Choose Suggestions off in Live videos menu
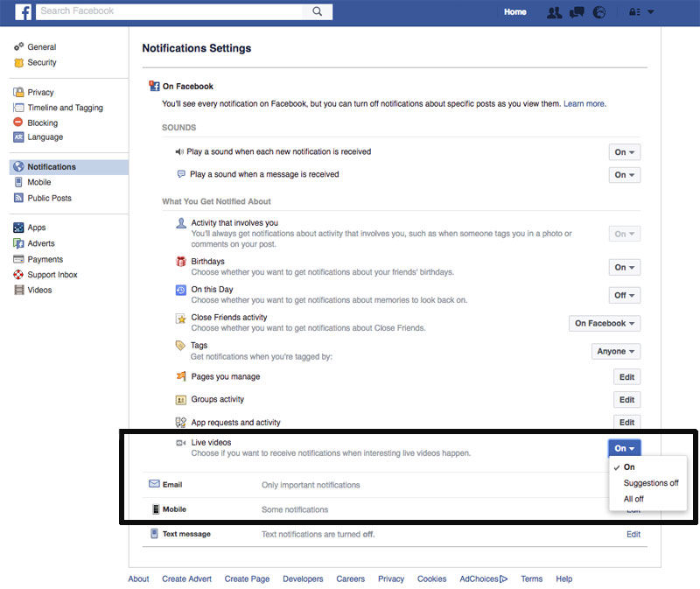 click(647, 483)
